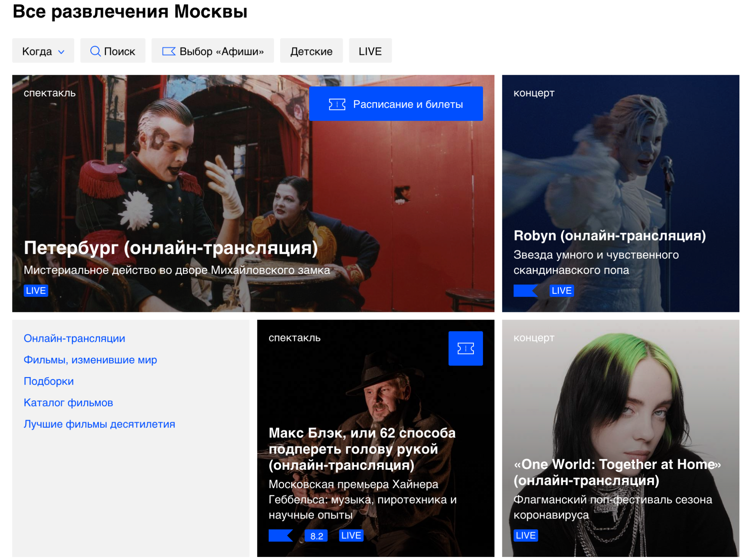Filter by Детские events
749x560 pixels.
311,51
